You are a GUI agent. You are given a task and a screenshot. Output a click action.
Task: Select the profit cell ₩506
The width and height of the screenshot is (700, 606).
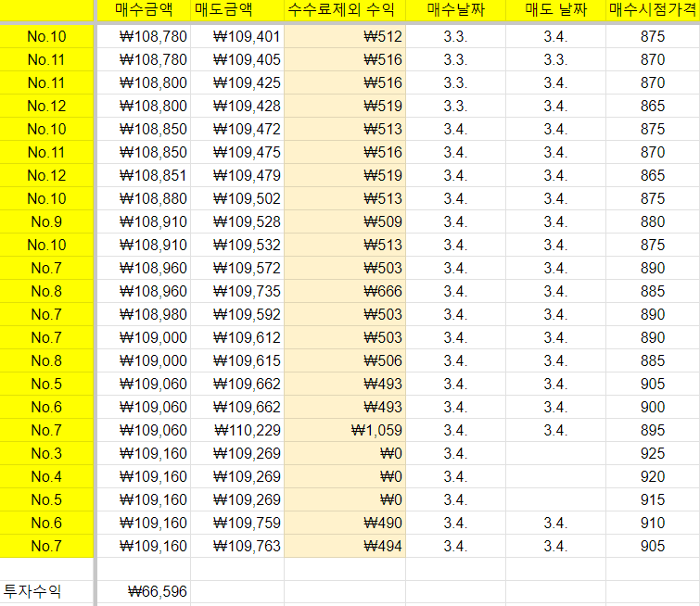[345, 361]
